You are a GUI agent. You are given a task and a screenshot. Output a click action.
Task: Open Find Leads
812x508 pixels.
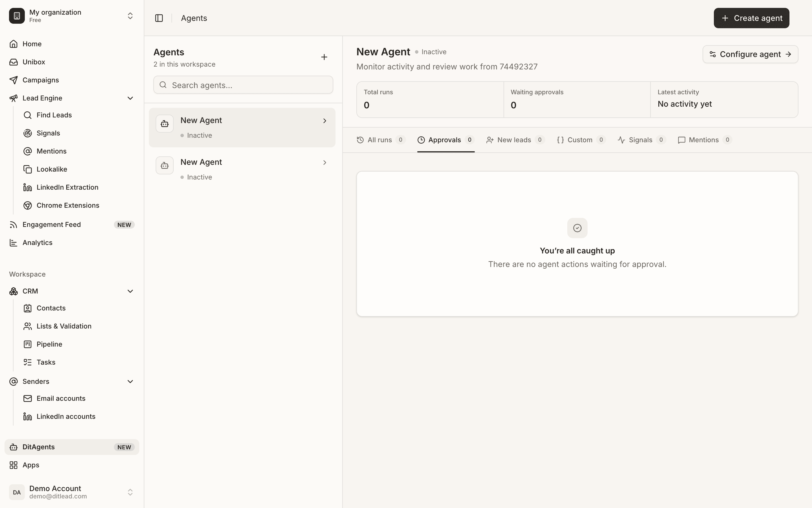(x=79, y=115)
